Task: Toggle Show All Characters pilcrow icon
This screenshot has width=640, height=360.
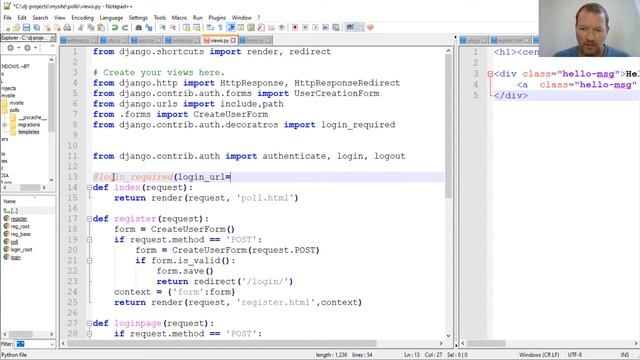Action: 220,27
